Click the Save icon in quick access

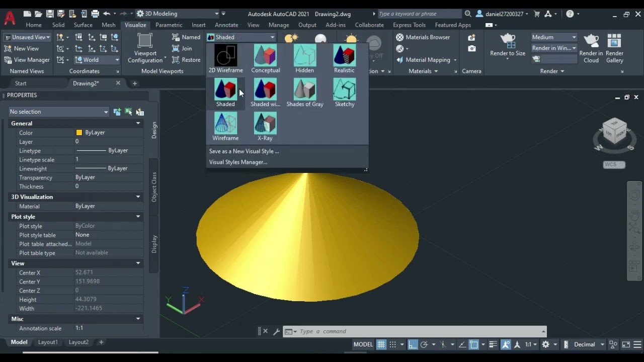49,14
